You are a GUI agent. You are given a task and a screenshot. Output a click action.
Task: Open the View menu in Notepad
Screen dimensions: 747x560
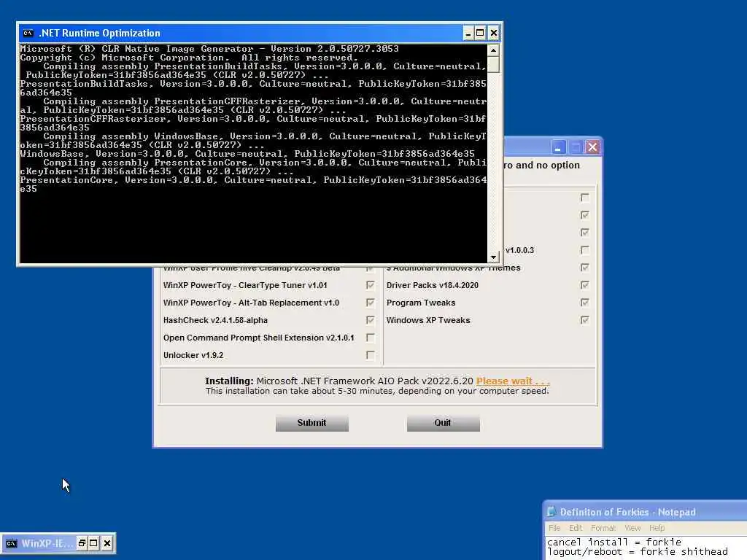632,528
